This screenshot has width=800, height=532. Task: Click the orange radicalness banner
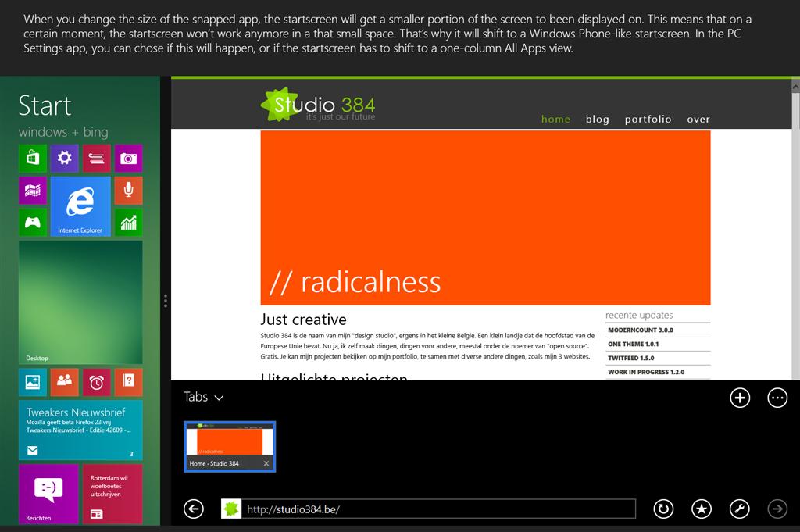(485, 218)
